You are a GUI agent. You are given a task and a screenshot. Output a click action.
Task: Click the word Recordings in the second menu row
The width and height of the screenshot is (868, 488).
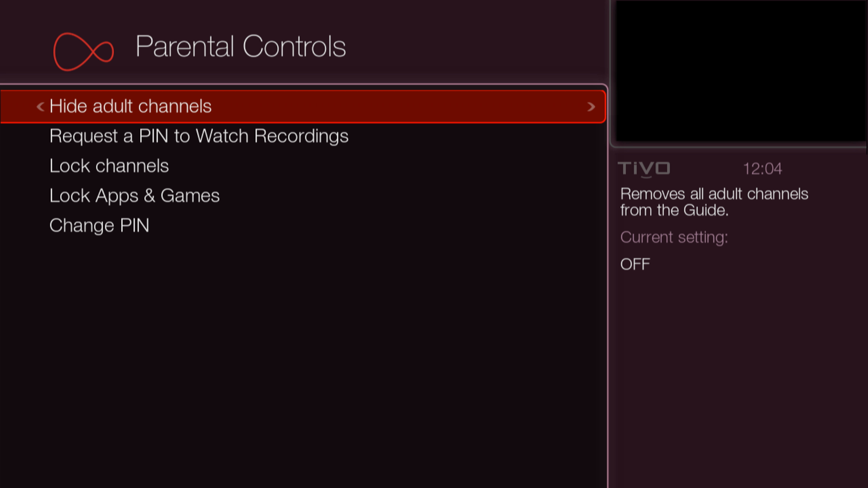tap(301, 136)
